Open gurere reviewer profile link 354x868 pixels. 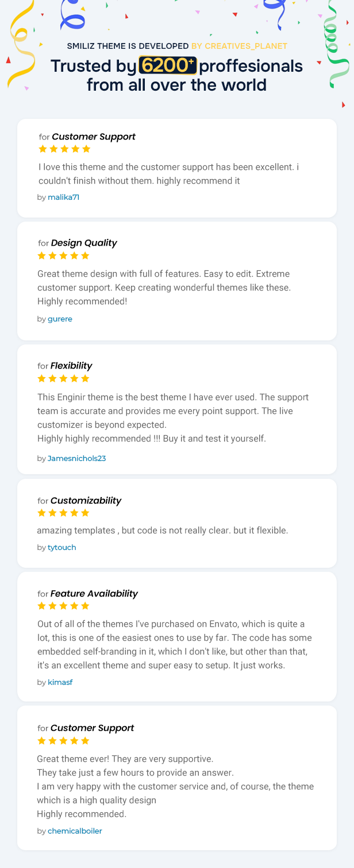(x=60, y=319)
